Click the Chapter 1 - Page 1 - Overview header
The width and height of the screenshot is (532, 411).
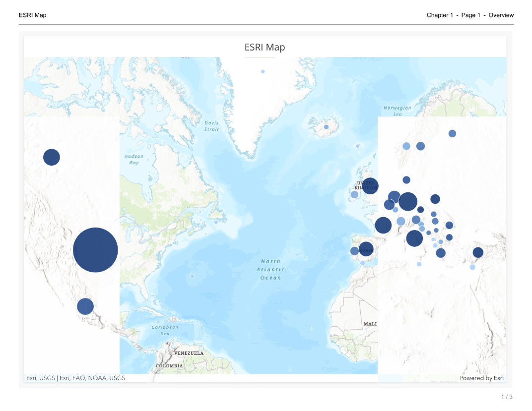coord(470,15)
